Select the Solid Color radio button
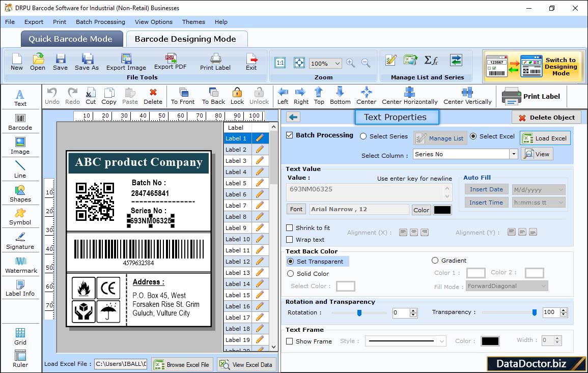 tap(290, 274)
